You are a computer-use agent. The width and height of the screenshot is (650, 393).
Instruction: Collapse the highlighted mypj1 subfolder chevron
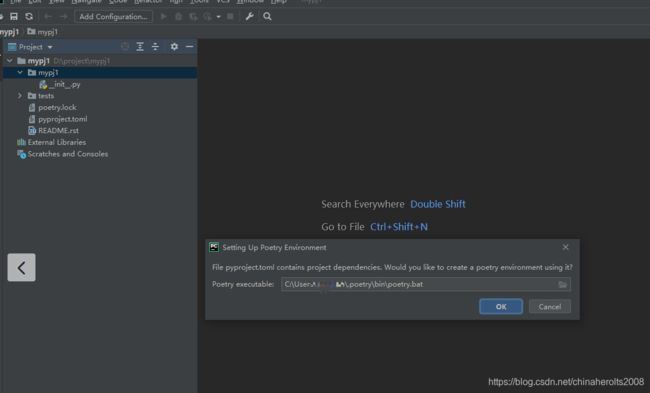pos(20,73)
